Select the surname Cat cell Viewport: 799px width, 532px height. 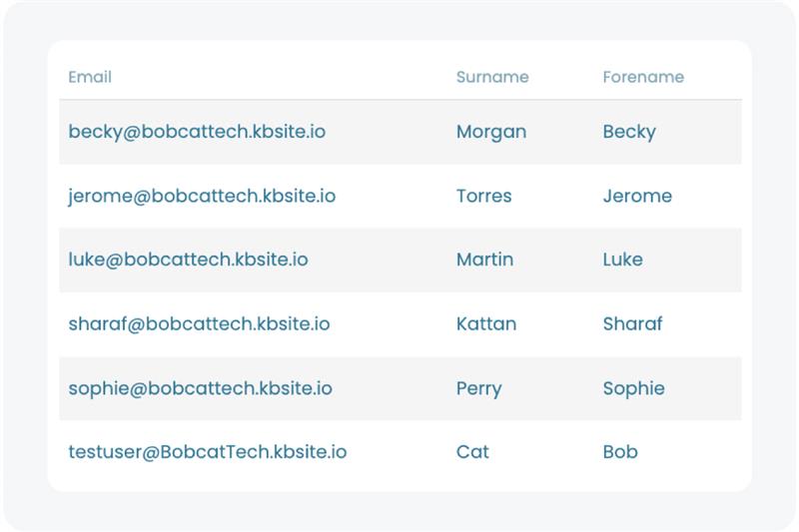pos(472,452)
